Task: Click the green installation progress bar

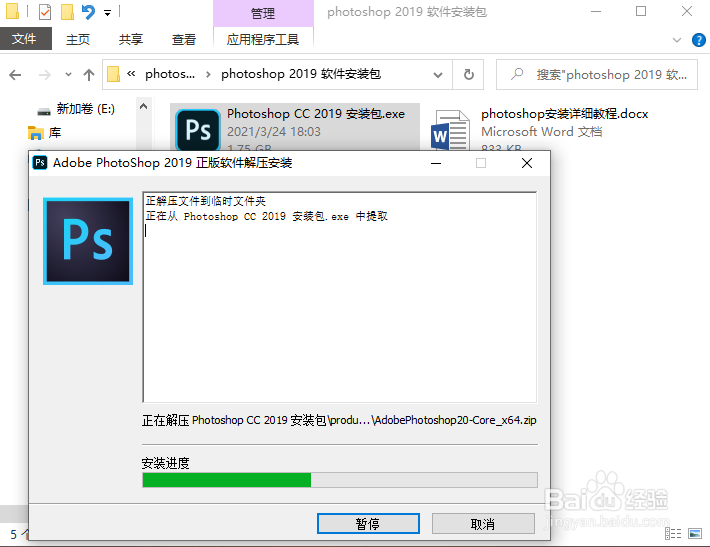Action: pyautogui.click(x=340, y=480)
